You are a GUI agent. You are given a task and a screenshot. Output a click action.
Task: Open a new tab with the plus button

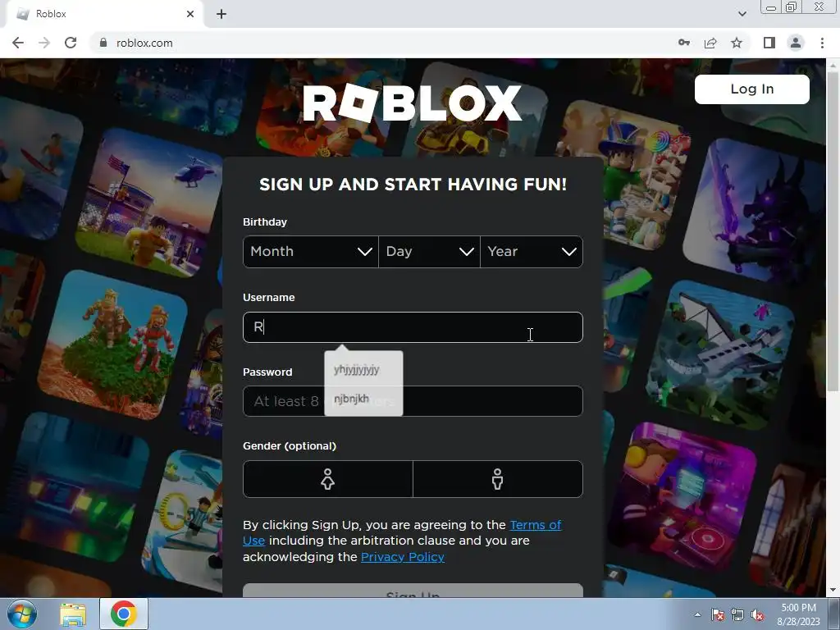(221, 14)
